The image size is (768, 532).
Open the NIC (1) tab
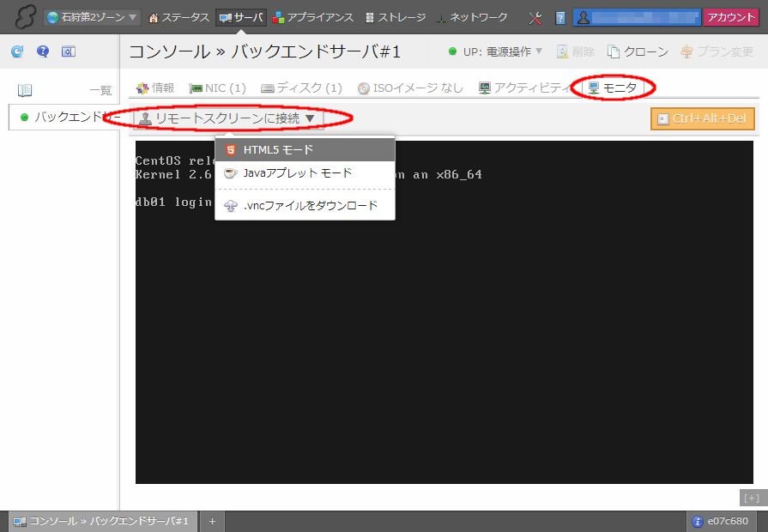tap(218, 88)
